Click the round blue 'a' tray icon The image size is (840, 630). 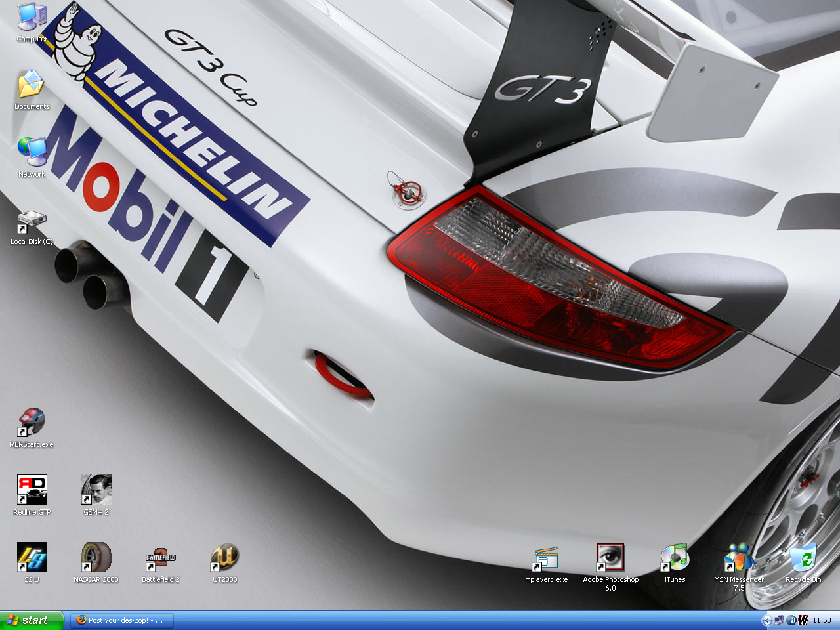(791, 620)
